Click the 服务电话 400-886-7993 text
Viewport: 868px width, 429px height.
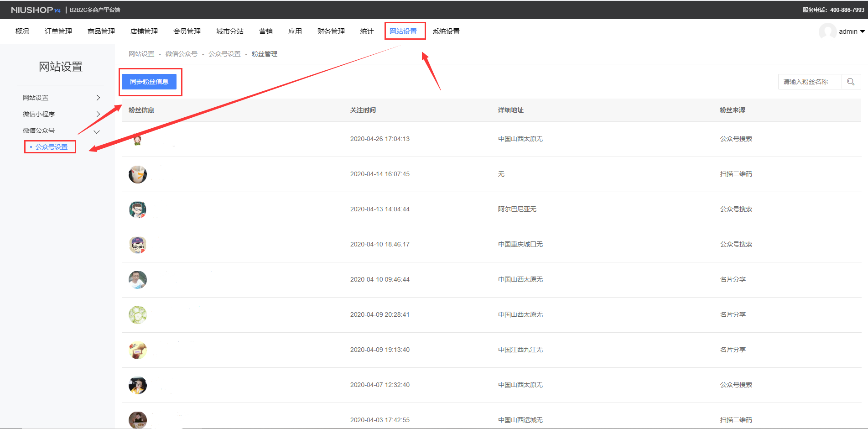tap(833, 10)
